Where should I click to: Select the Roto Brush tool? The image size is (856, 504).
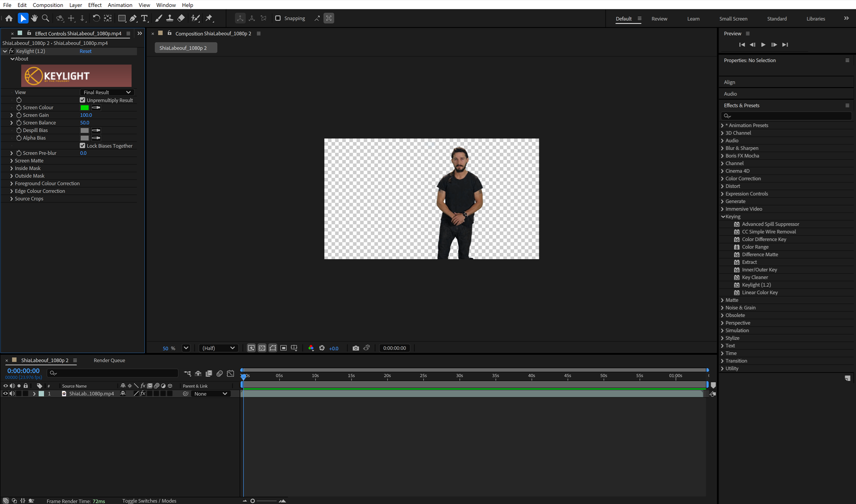tap(195, 18)
